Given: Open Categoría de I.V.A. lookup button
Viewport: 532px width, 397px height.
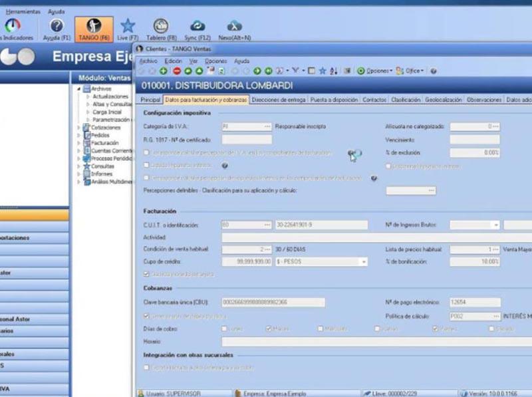Looking at the screenshot, I should pos(267,126).
